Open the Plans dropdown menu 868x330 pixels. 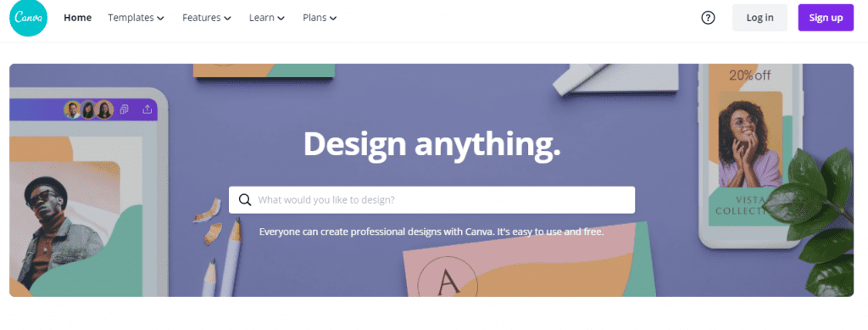(x=320, y=18)
